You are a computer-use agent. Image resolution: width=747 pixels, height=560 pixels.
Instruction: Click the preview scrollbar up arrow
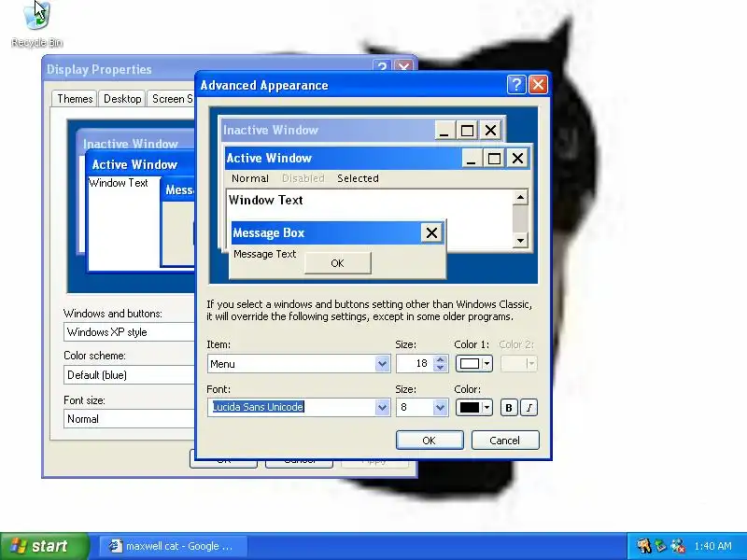click(x=520, y=197)
